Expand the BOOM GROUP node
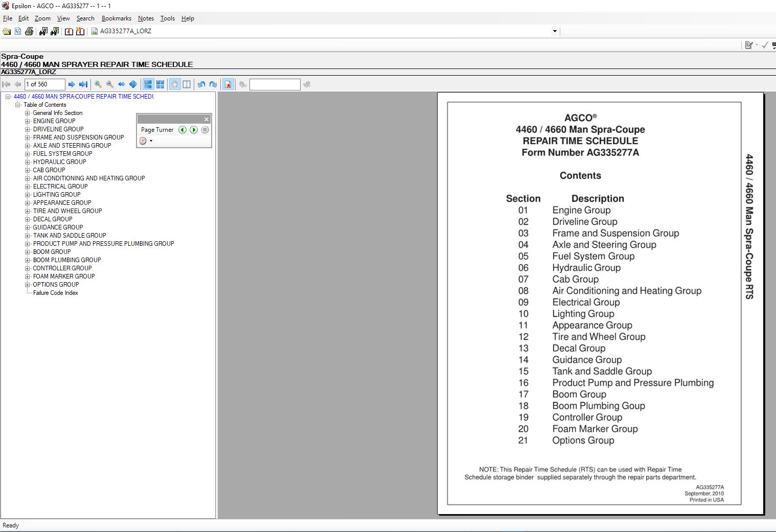Image resolution: width=776 pixels, height=532 pixels. pyautogui.click(x=28, y=252)
